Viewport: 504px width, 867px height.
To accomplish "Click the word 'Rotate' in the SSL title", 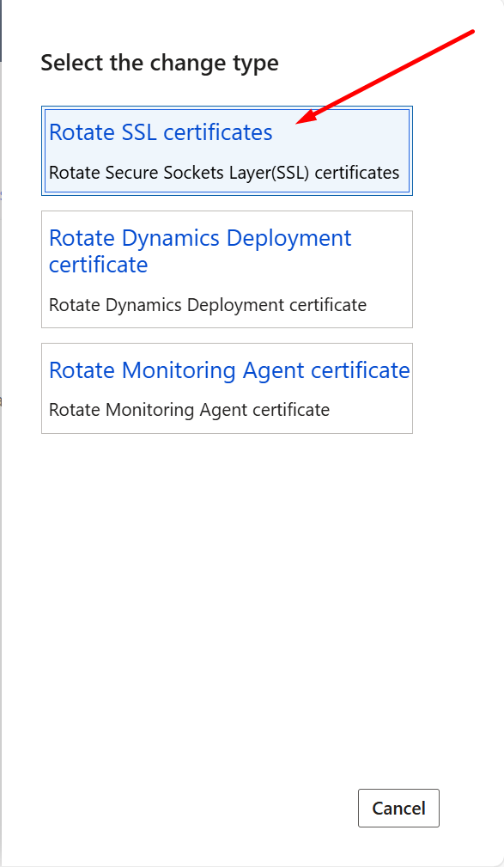I will 82,132.
